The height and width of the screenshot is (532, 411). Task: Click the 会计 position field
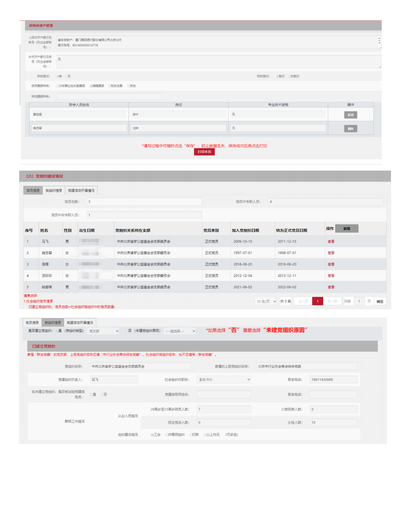(179, 115)
